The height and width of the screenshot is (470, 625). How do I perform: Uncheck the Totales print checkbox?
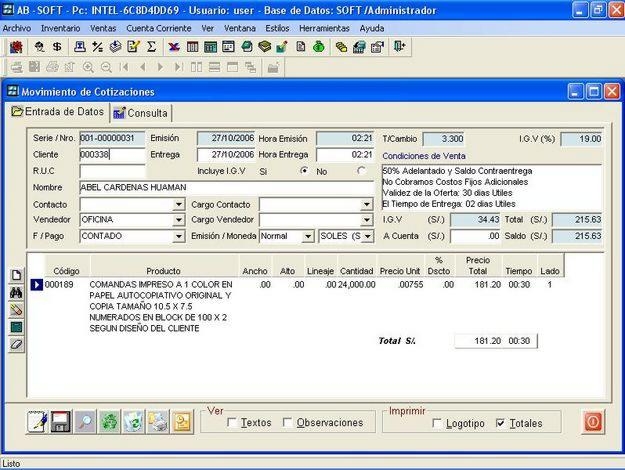point(500,423)
